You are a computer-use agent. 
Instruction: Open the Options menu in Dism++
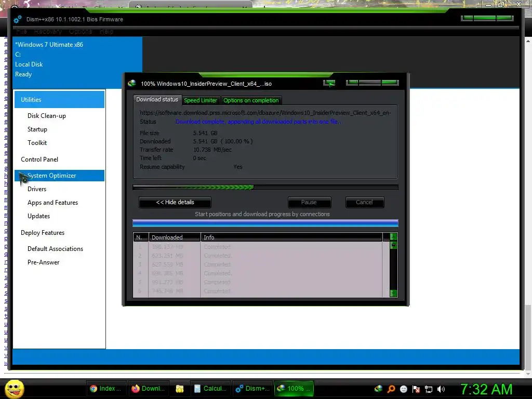pyautogui.click(x=81, y=32)
